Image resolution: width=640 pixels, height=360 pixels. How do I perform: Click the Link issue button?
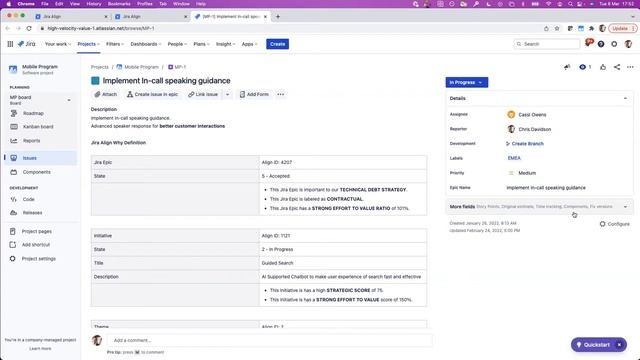203,94
